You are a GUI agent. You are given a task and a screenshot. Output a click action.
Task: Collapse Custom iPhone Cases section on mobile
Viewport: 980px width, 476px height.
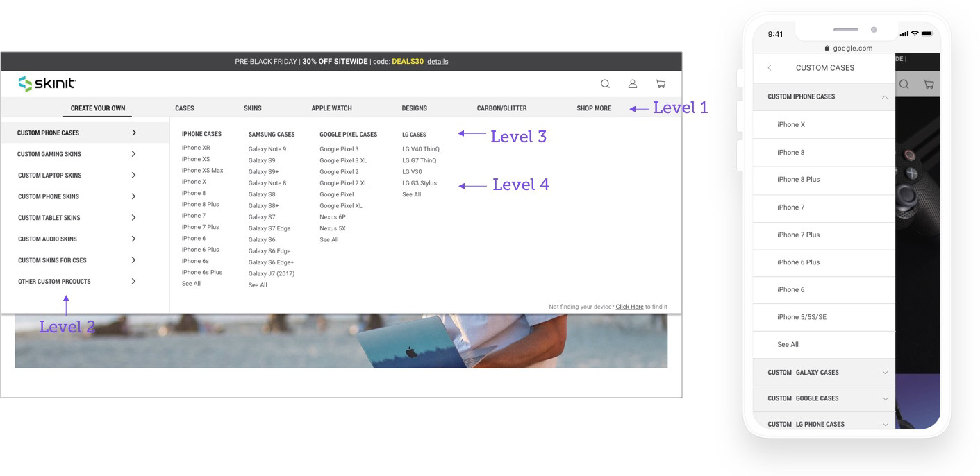coord(884,97)
